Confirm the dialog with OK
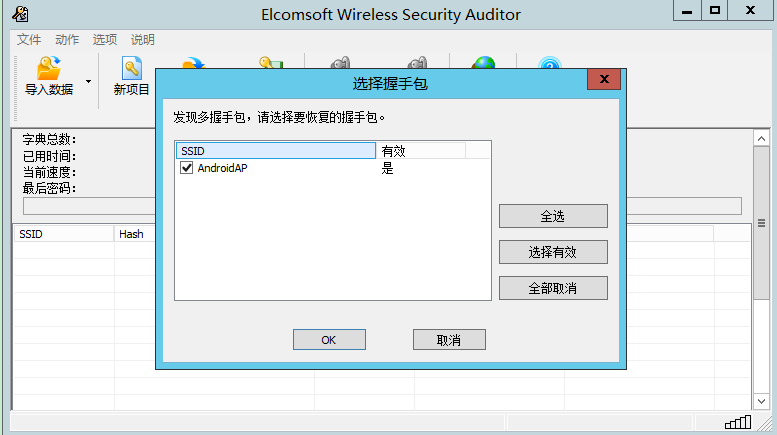 click(329, 340)
